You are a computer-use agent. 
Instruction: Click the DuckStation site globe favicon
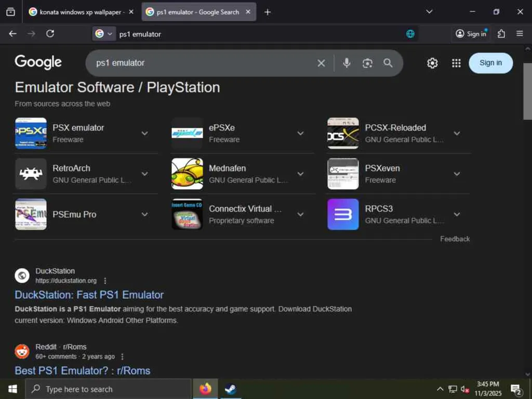[x=22, y=275]
